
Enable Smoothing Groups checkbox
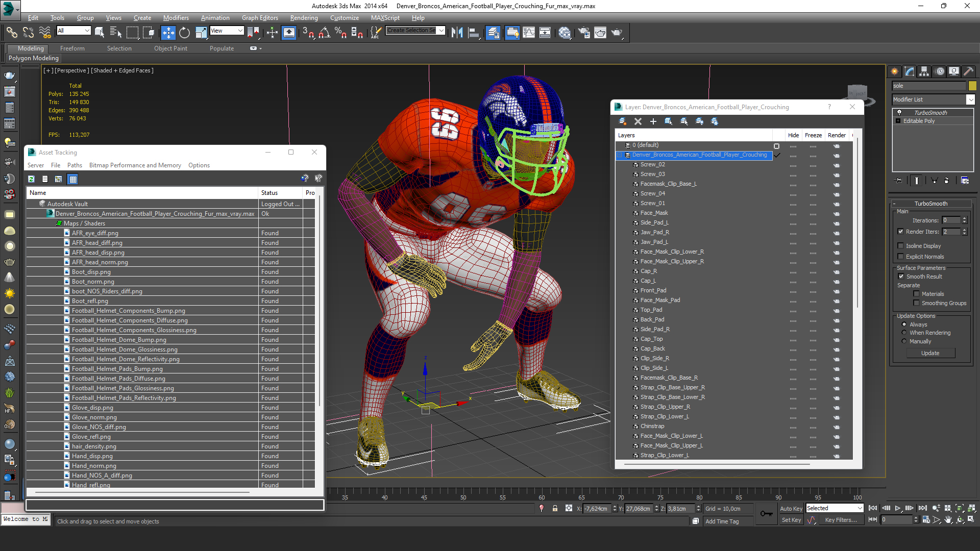point(916,303)
